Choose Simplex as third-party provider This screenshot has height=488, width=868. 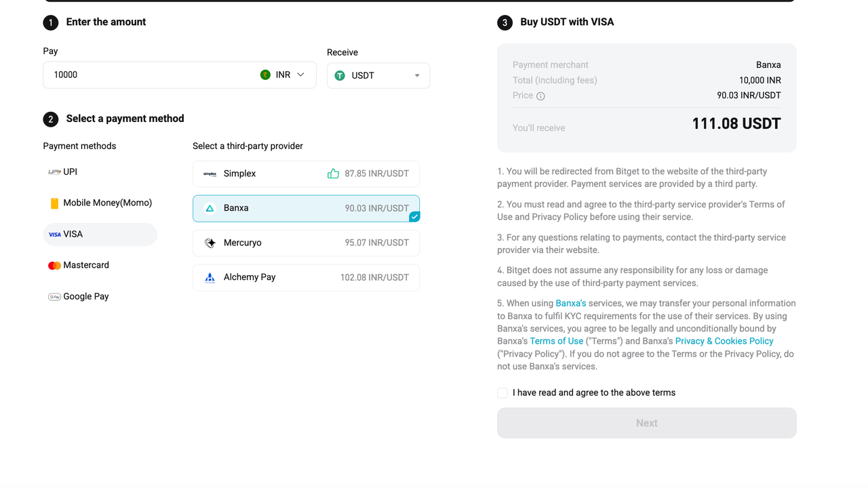[306, 174]
